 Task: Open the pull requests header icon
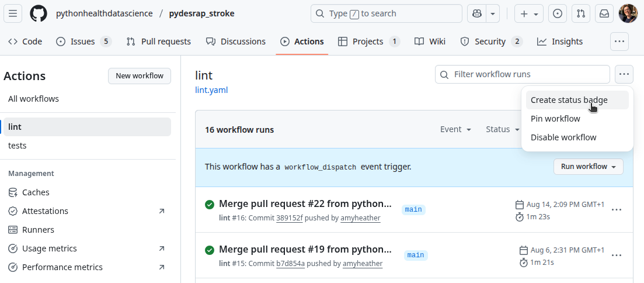pyautogui.click(x=580, y=13)
